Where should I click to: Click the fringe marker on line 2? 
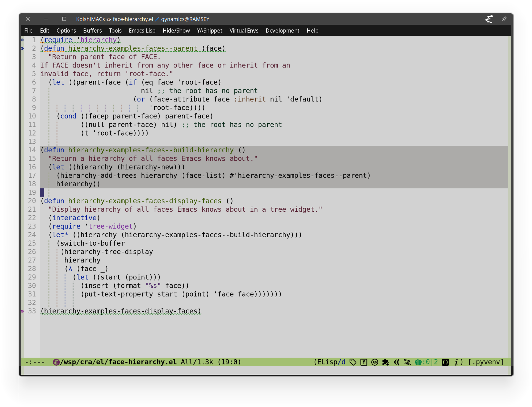tap(22, 48)
